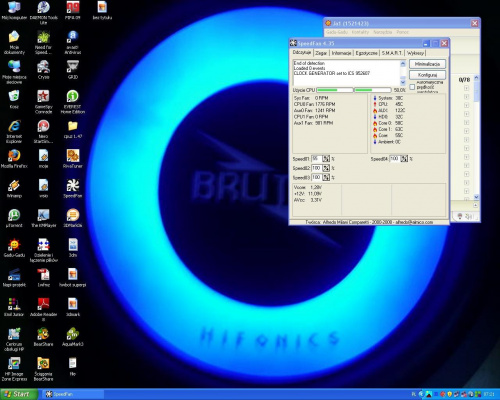Adjust the Speed02 spinner arrows
This screenshot has width=500, height=400.
[326, 168]
